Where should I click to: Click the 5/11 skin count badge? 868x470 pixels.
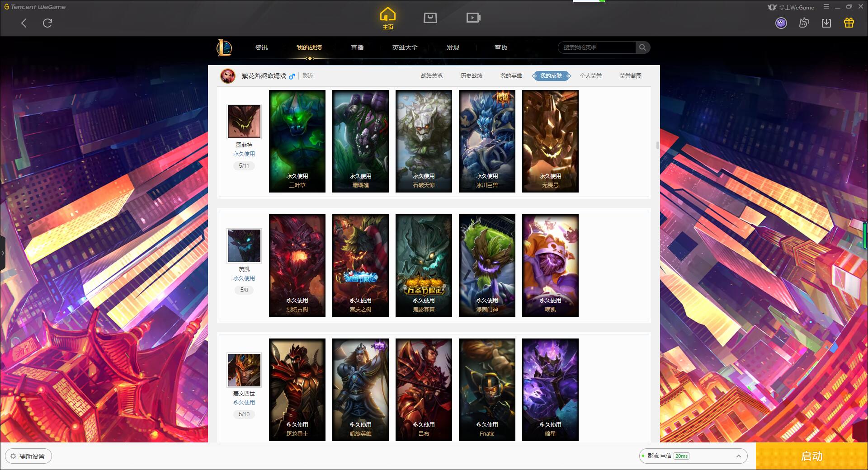pyautogui.click(x=244, y=166)
